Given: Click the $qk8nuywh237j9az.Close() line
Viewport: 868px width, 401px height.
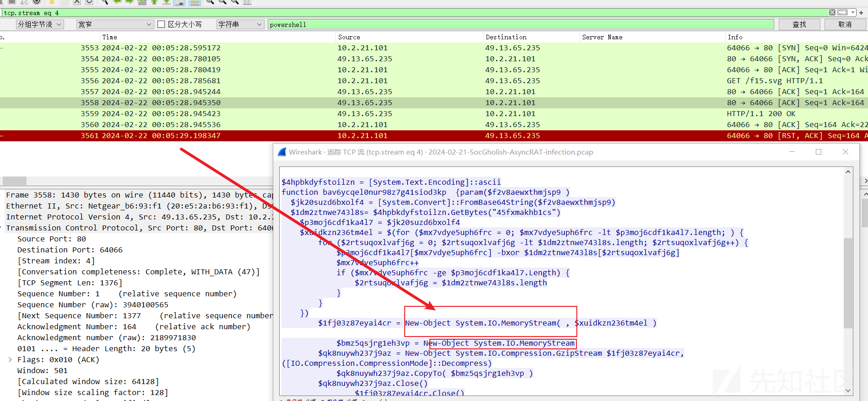Looking at the screenshot, I should point(373,383).
